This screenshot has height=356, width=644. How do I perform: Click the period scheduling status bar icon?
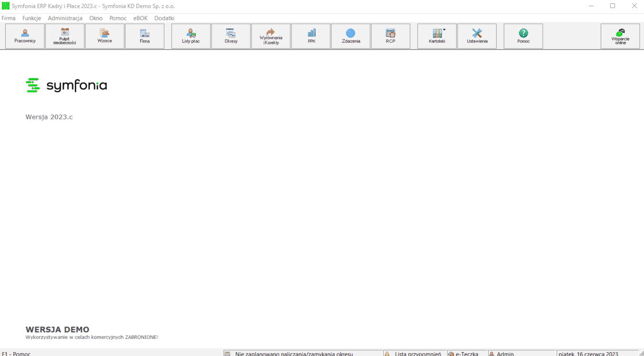(x=228, y=354)
